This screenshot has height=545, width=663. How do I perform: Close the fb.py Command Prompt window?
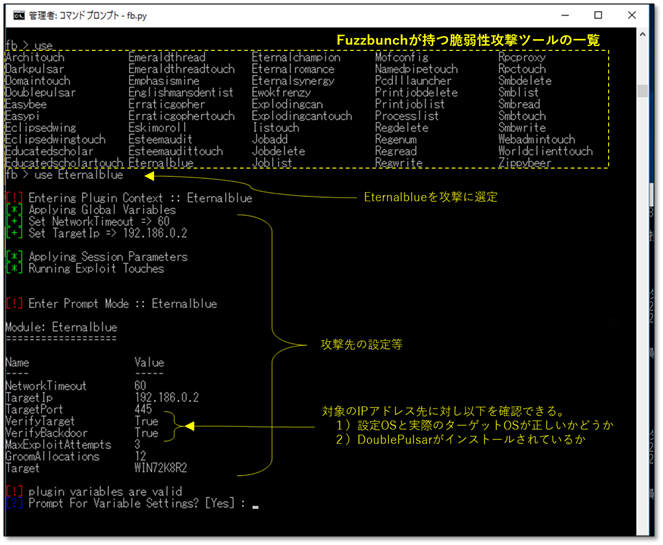coord(638,16)
